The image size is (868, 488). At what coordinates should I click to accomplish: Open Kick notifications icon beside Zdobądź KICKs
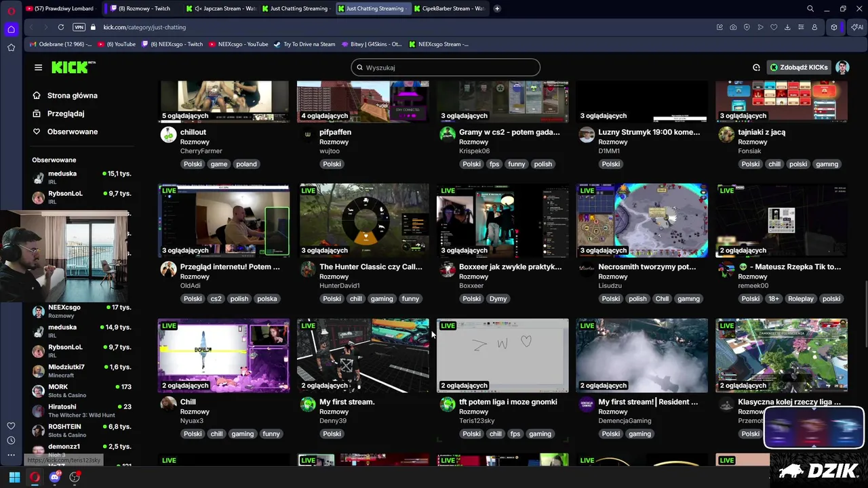[x=756, y=67]
